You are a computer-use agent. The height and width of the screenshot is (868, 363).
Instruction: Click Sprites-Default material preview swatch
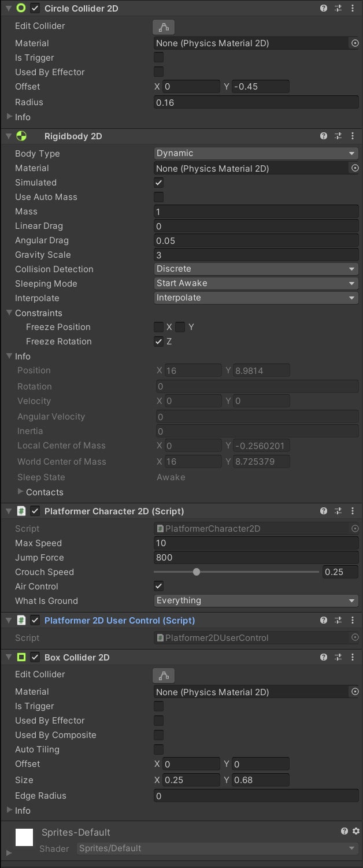click(24, 837)
